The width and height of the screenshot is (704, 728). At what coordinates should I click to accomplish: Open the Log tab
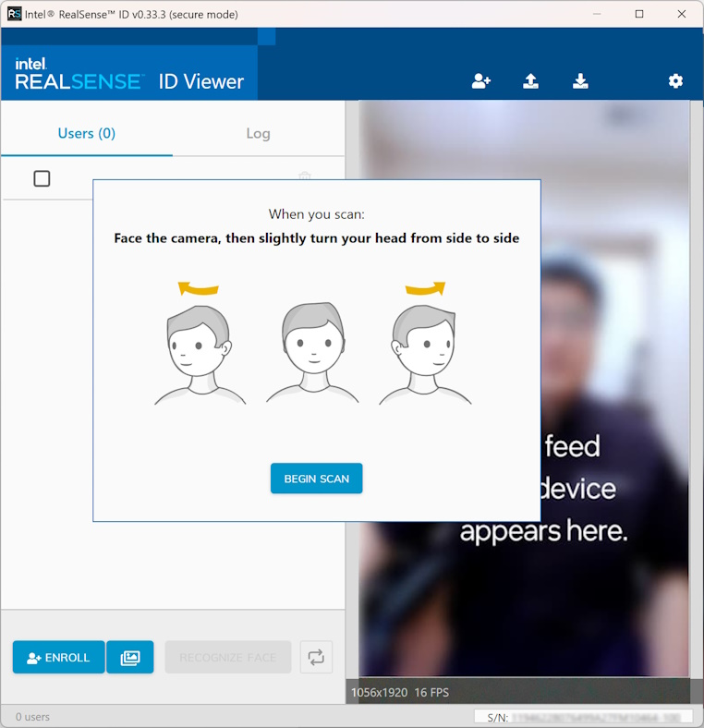258,133
